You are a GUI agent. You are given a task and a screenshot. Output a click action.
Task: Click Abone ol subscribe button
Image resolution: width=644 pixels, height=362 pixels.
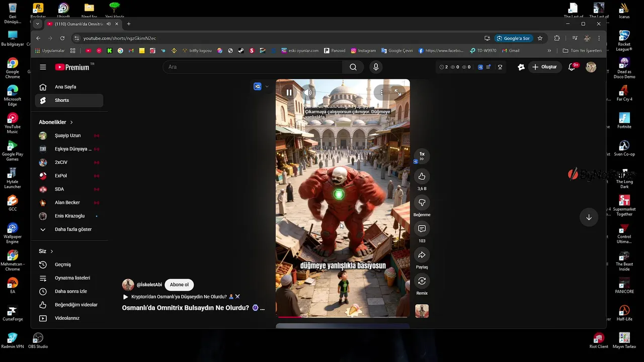(179, 285)
